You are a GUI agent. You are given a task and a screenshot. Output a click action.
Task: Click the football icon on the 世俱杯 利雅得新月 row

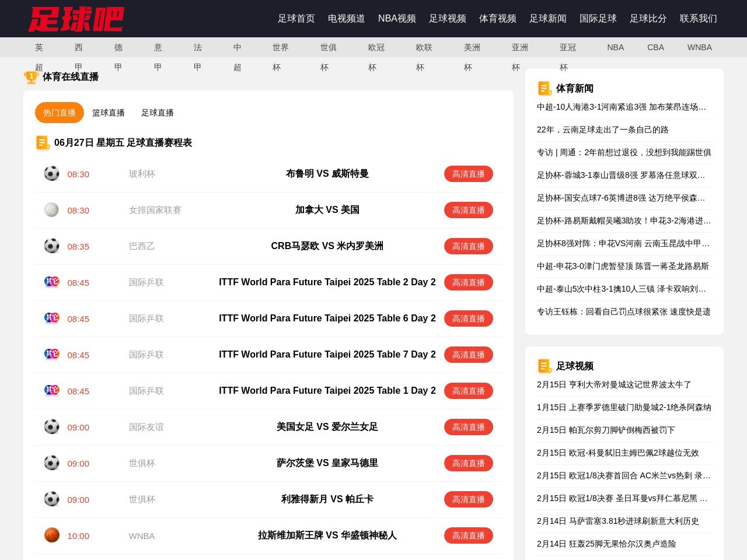coord(51,499)
